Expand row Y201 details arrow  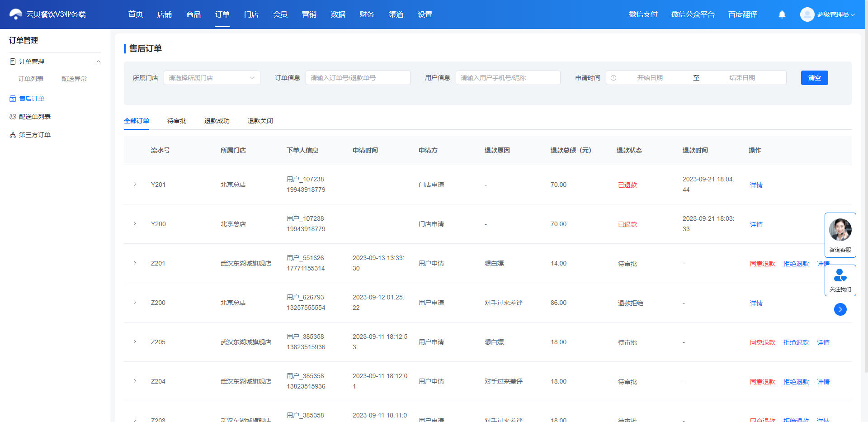pyautogui.click(x=135, y=185)
